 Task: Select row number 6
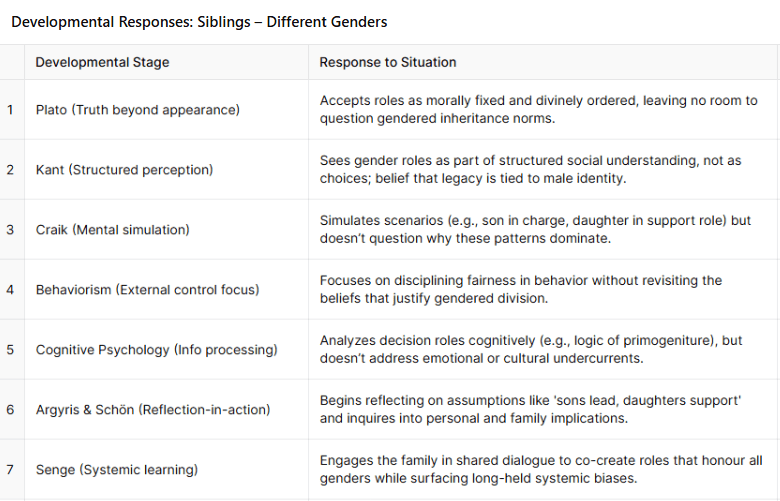[10, 410]
